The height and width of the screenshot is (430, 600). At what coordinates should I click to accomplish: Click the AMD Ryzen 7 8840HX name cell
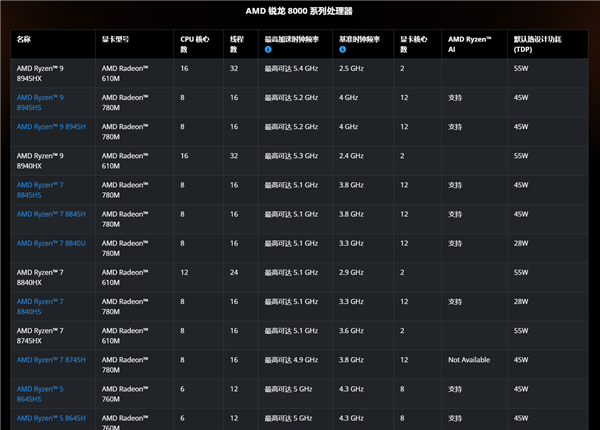pos(40,277)
